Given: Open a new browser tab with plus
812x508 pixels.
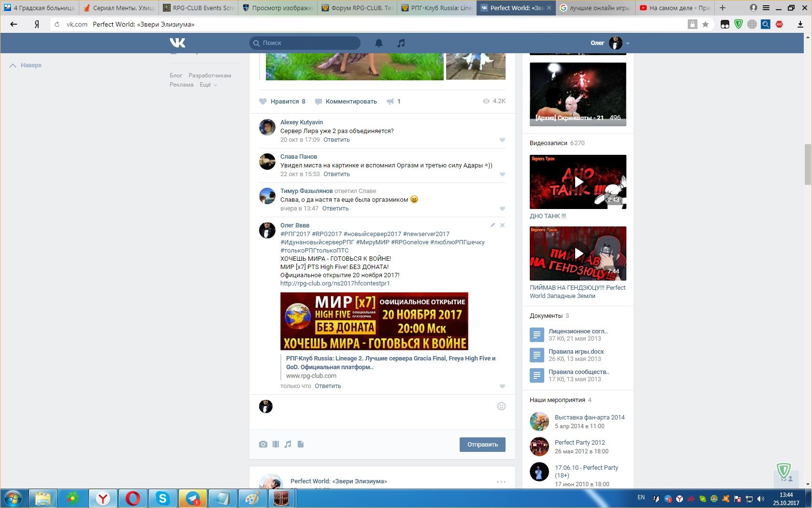Looking at the screenshot, I should coord(723,8).
